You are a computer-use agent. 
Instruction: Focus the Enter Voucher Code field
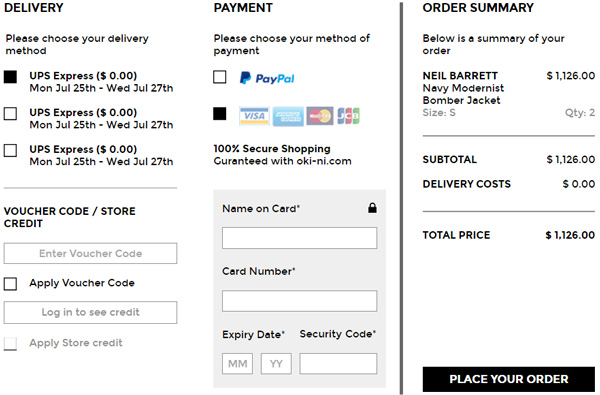90,253
